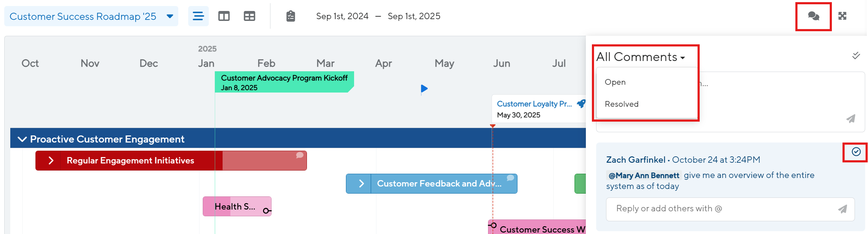The height and width of the screenshot is (234, 868).
Task: Expand the Regular Engagement Initiatives bar
Action: pos(51,161)
